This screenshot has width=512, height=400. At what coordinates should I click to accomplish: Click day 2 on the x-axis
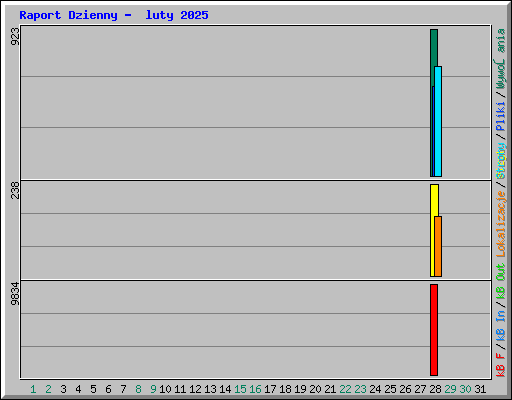48,389
